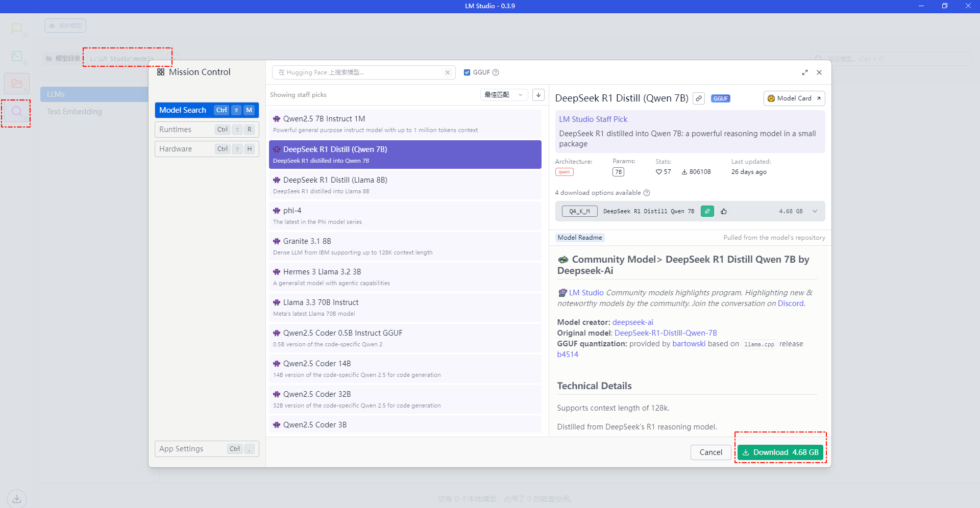This screenshot has height=508, width=980.
Task: Toggle the sort direction arrow button
Action: click(538, 95)
